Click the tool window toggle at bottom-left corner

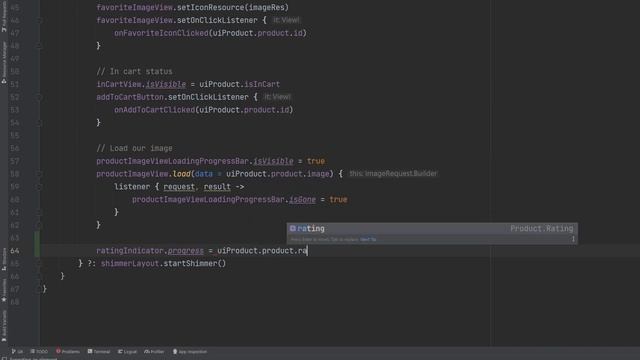point(4,358)
